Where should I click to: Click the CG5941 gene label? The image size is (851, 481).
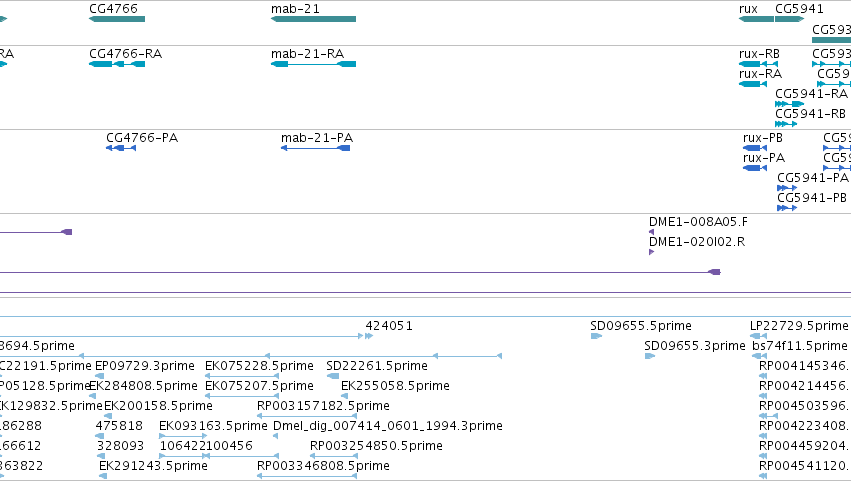tap(799, 9)
